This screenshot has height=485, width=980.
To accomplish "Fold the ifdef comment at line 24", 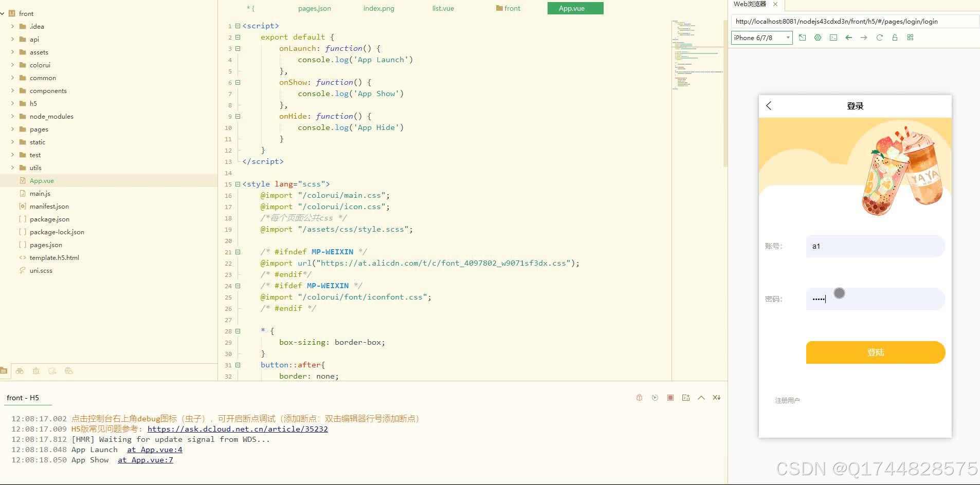I will pos(238,286).
